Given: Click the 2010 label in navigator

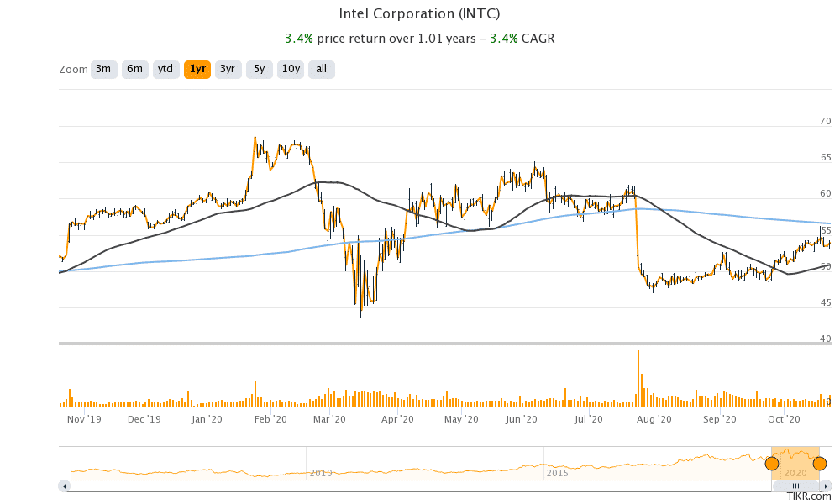Looking at the screenshot, I should tap(321, 473).
